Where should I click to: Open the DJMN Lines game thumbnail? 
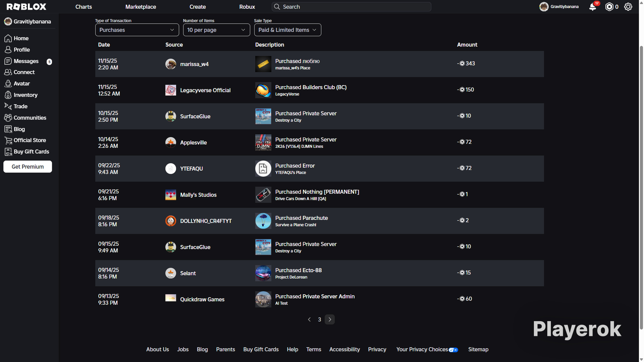coord(263,143)
